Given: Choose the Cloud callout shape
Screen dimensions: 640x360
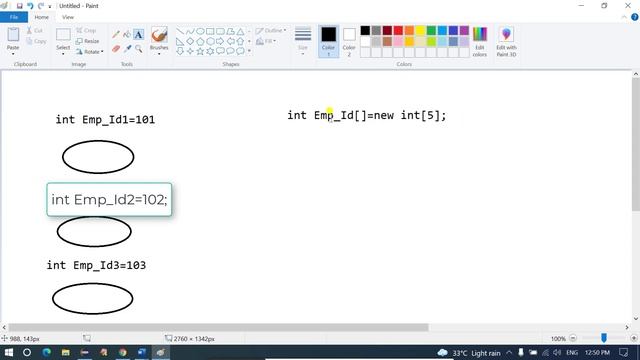Looking at the screenshot, I should [x=240, y=51].
